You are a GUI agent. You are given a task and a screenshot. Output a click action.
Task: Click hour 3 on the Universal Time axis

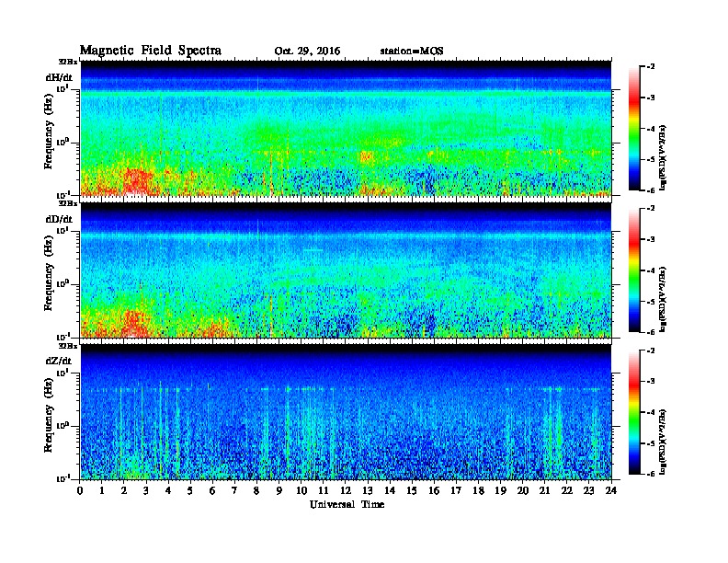pos(146,491)
